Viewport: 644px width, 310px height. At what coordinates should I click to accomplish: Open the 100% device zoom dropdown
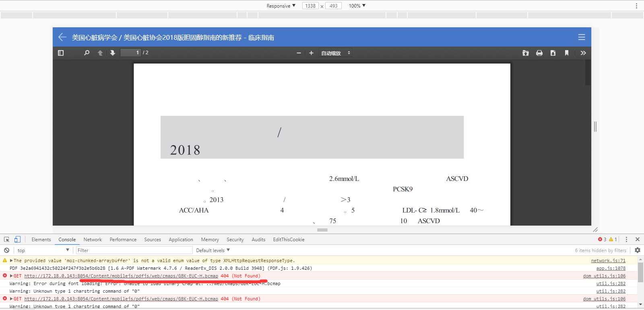357,6
